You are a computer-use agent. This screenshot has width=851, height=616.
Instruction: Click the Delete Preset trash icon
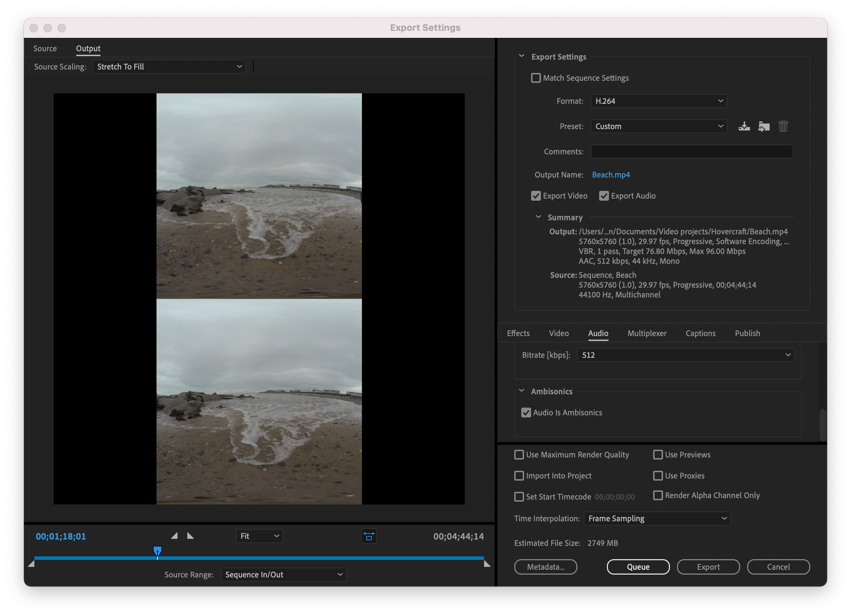(783, 126)
